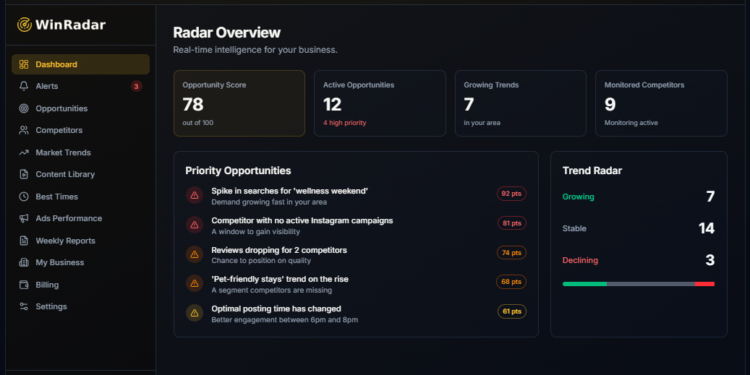Go to the Alerts section

point(80,86)
